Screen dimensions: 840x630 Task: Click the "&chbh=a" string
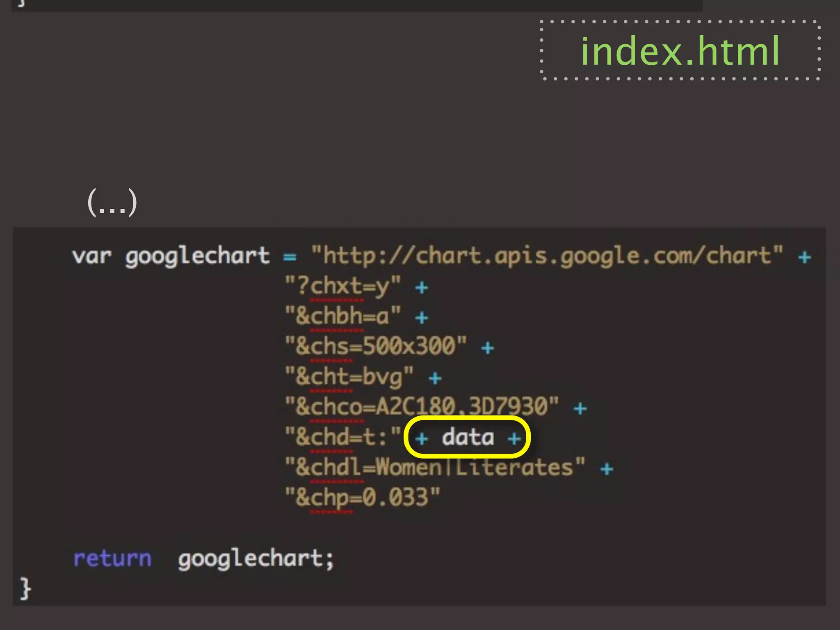tap(343, 316)
